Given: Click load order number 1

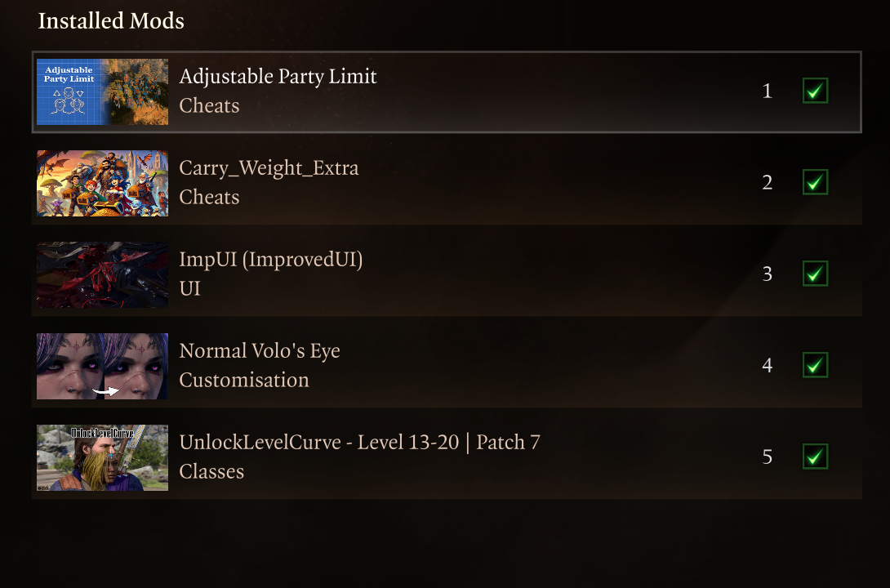Looking at the screenshot, I should 767,91.
